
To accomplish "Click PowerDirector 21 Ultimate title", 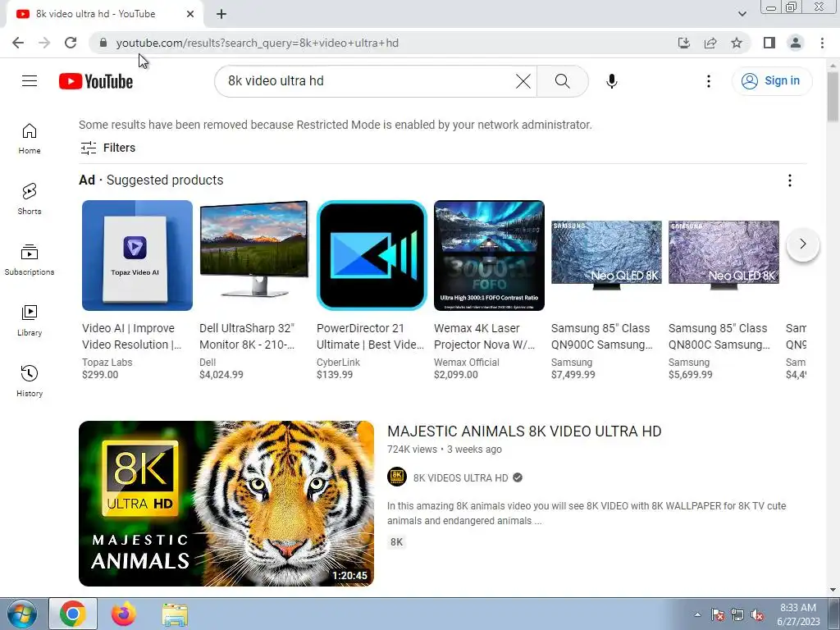I will (370, 336).
